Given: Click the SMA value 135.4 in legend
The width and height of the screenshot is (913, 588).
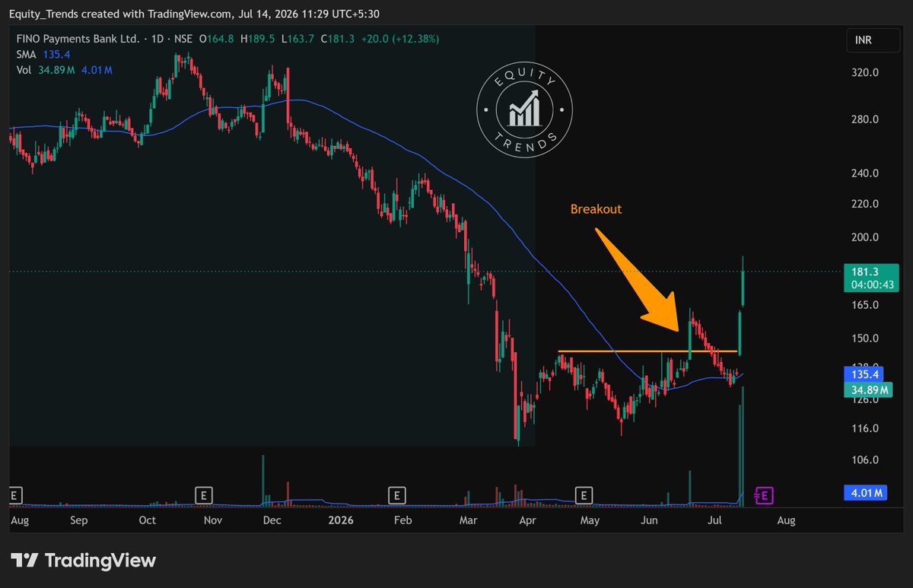Looking at the screenshot, I should 56,54.
